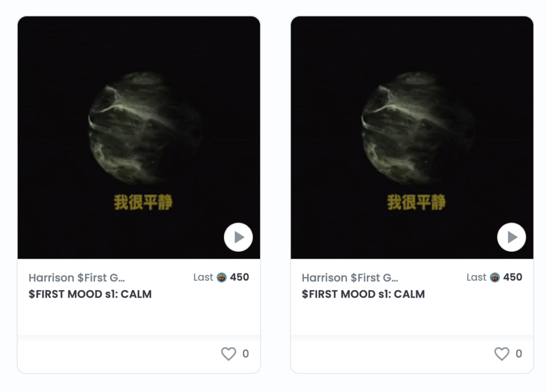Click the token avatar icon on right card
This screenshot has width=546, height=392.
click(x=495, y=277)
